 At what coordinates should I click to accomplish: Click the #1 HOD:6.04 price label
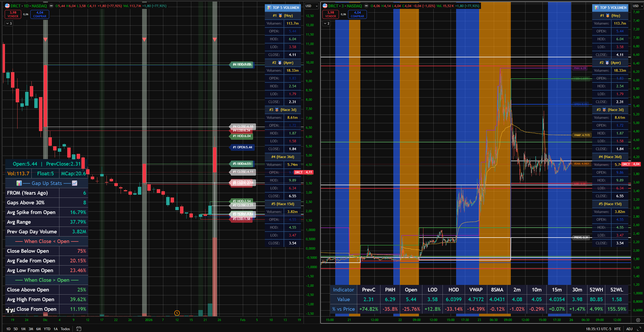[x=242, y=136]
